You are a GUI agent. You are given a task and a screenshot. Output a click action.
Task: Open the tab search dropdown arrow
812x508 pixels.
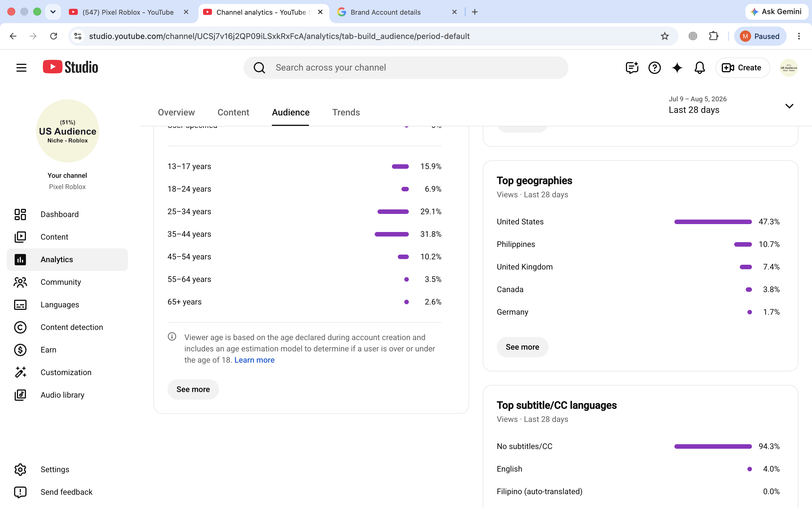point(53,12)
